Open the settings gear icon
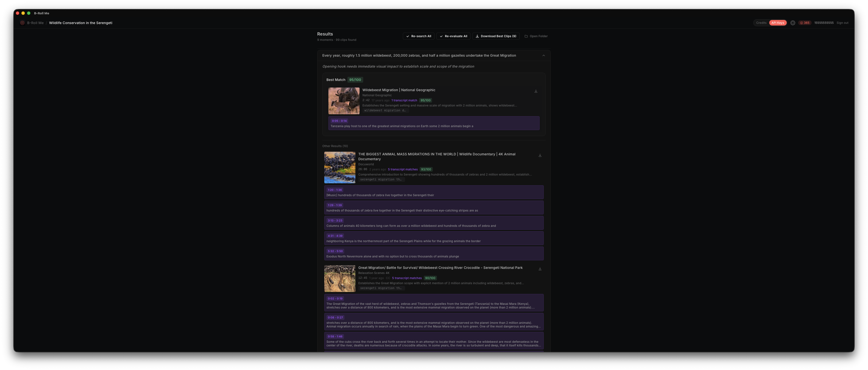The image size is (868, 370). tap(793, 23)
